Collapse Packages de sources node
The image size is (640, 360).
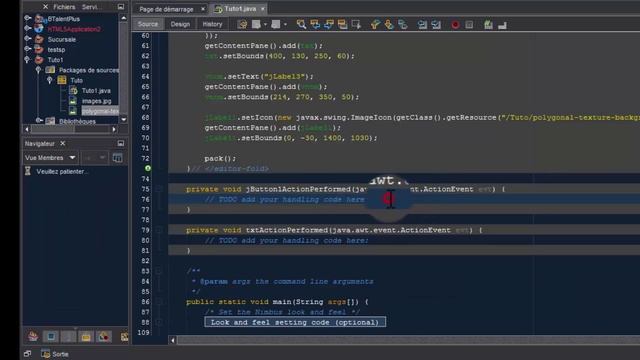point(38,70)
